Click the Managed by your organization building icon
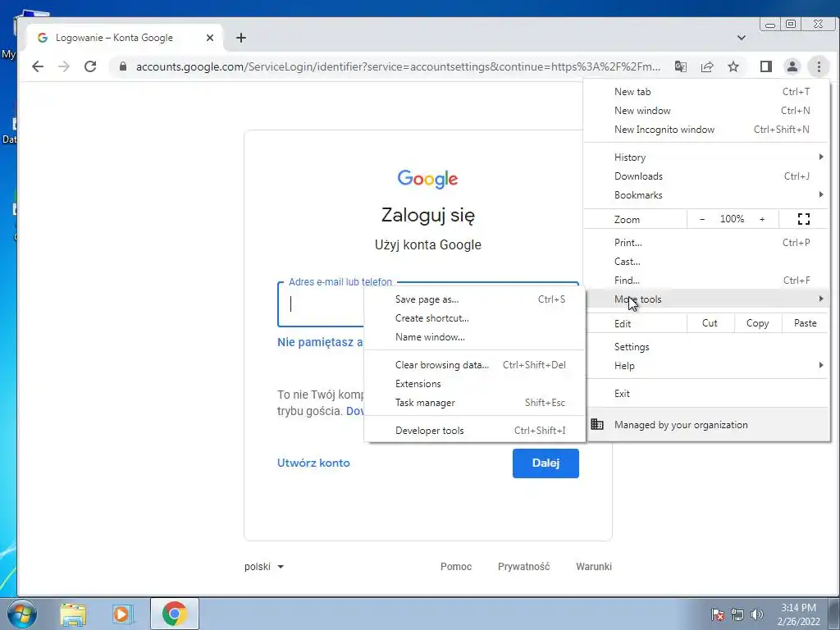 click(597, 424)
